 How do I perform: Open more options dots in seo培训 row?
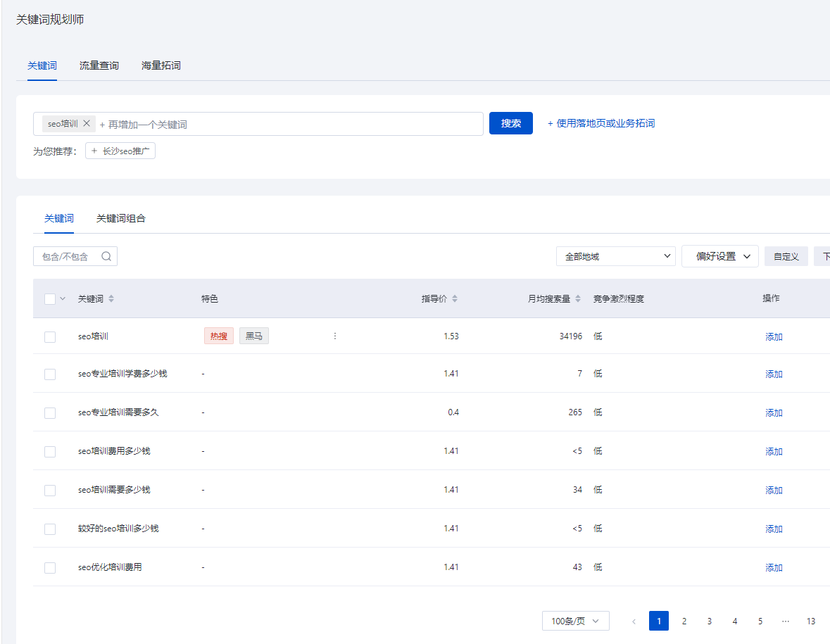pyautogui.click(x=335, y=336)
